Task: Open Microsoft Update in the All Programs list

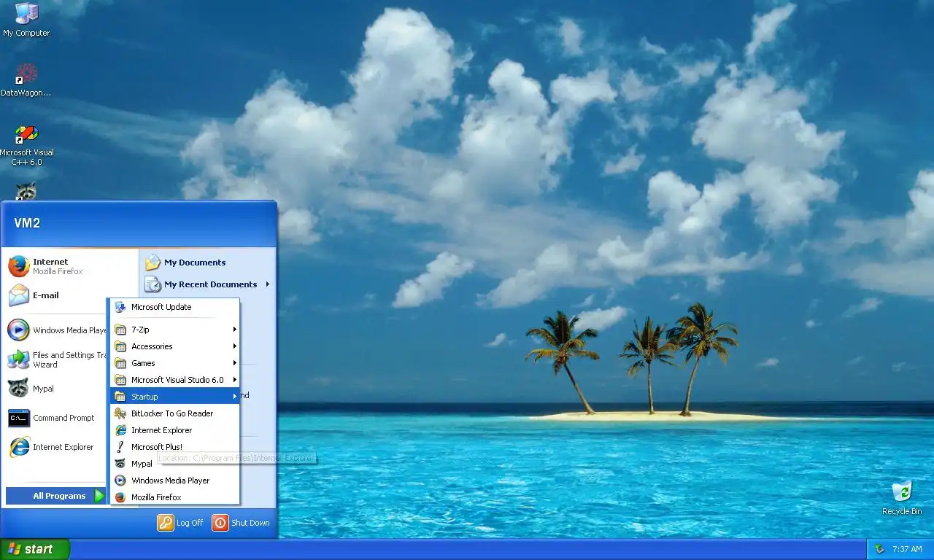Action: point(174,307)
